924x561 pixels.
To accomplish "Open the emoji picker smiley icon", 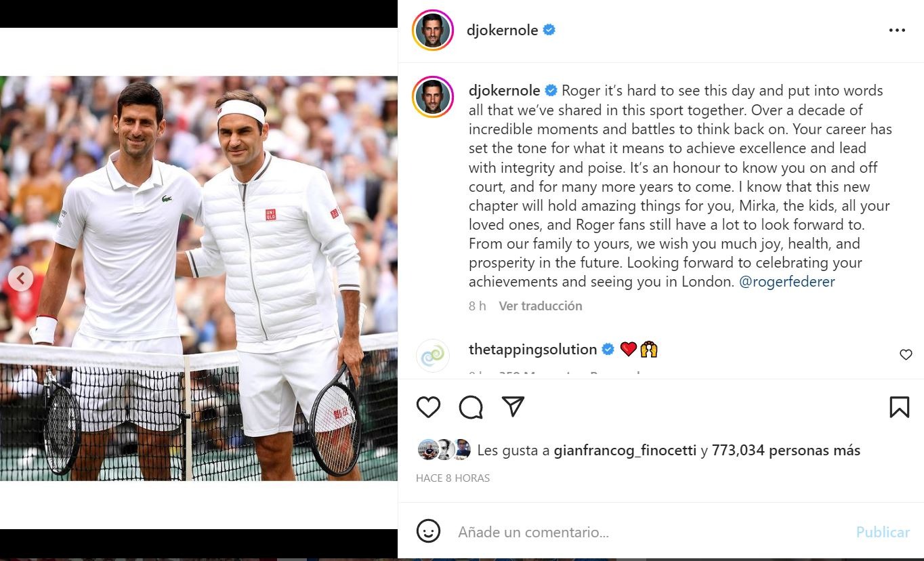I will [x=428, y=531].
